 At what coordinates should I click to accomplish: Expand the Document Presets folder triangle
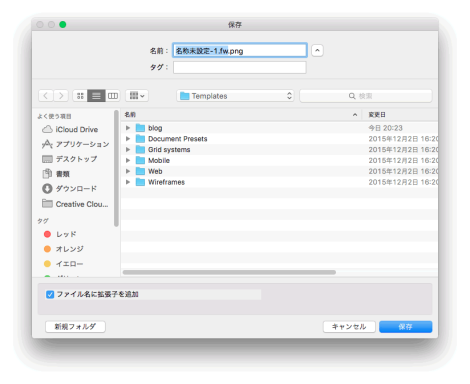point(128,139)
